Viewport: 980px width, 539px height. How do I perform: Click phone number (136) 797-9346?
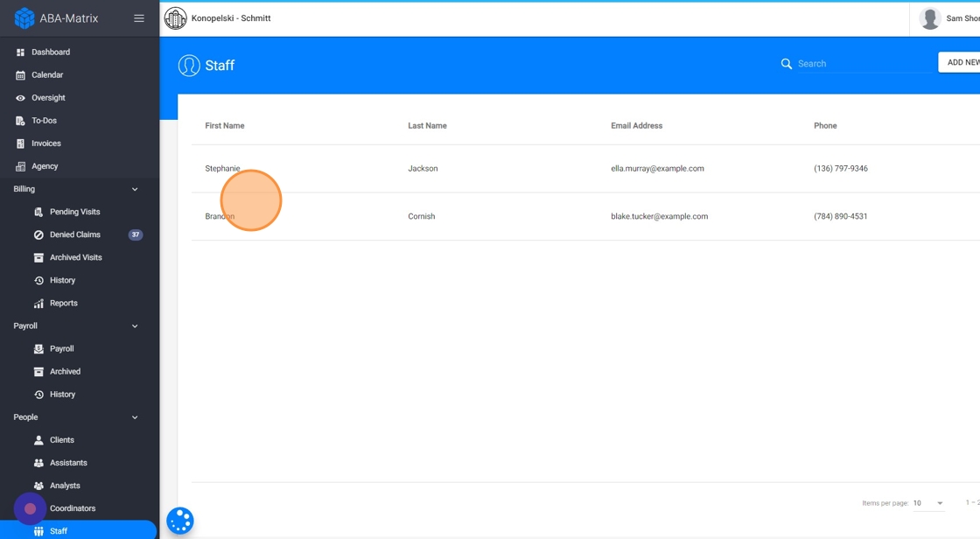click(x=841, y=169)
